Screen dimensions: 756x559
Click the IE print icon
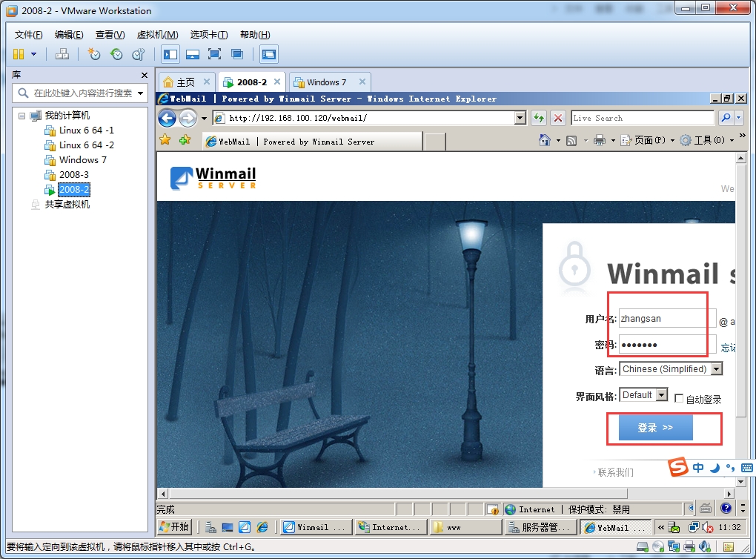click(x=600, y=141)
